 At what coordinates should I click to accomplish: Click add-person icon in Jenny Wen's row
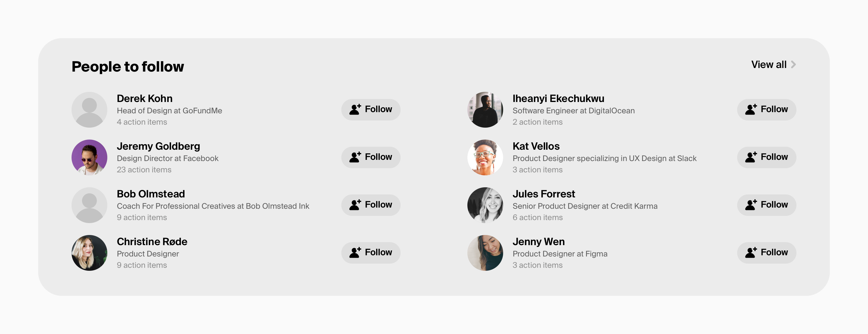pyautogui.click(x=751, y=252)
